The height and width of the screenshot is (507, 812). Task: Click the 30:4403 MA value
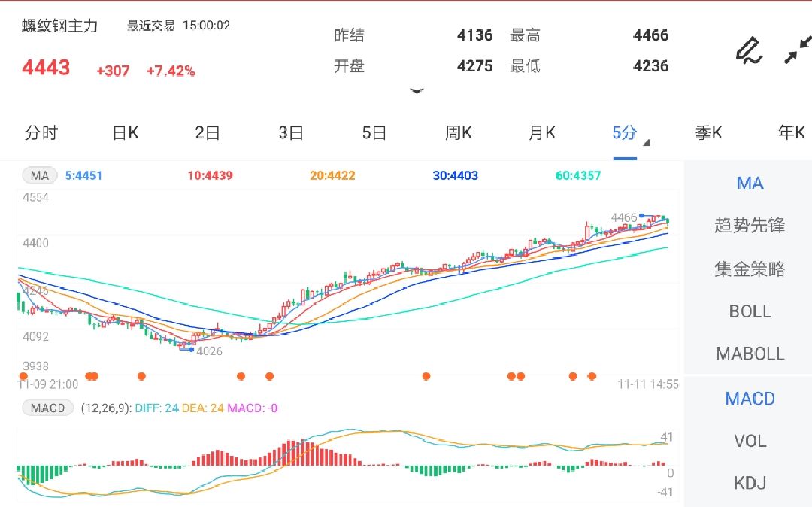point(455,175)
